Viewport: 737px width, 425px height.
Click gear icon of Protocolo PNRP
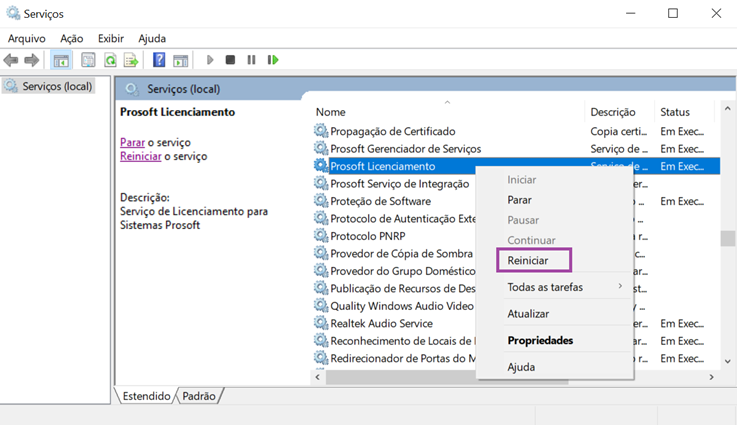[x=321, y=236]
